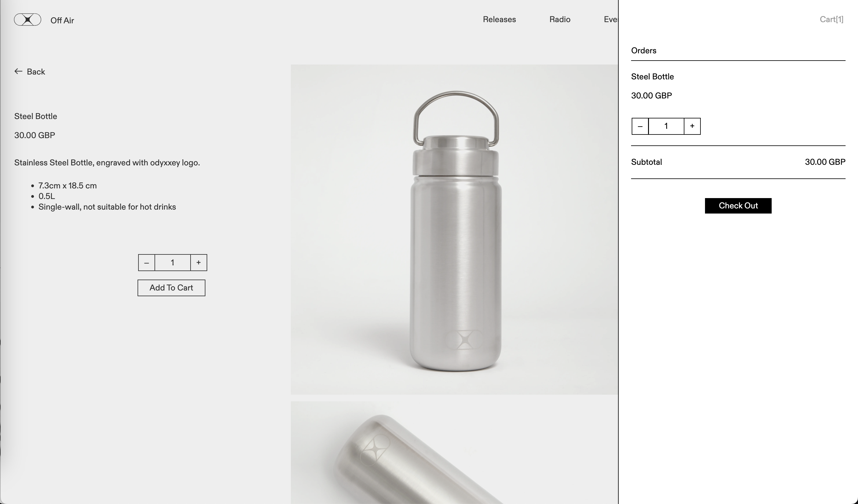Open the Radio menu item
858x504 pixels.
pyautogui.click(x=560, y=19)
